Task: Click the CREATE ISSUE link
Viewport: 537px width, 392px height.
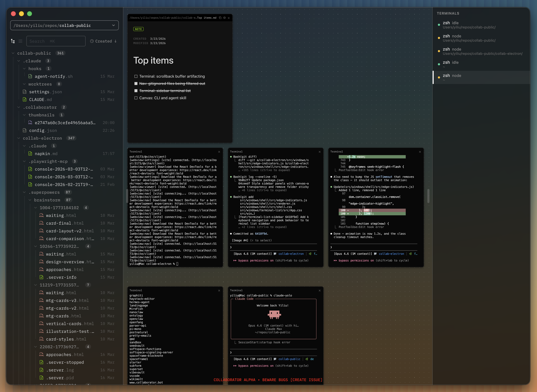Action: click(306, 380)
